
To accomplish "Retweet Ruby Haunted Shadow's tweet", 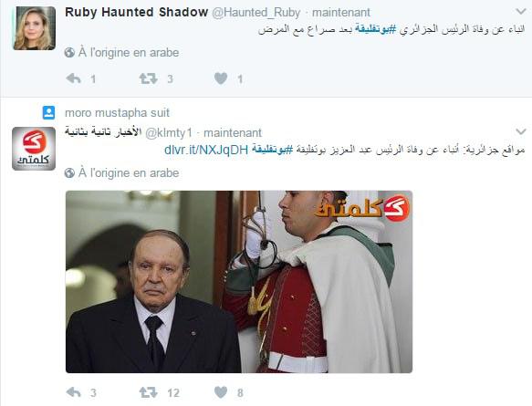I will [148, 78].
